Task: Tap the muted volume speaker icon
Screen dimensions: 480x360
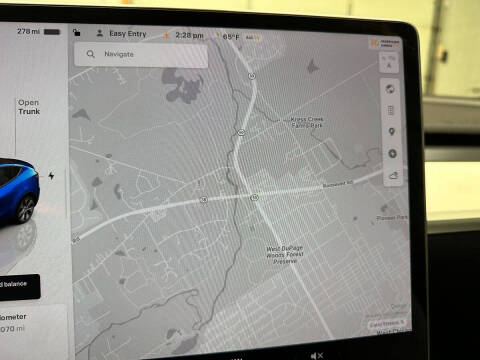Action: [316, 356]
